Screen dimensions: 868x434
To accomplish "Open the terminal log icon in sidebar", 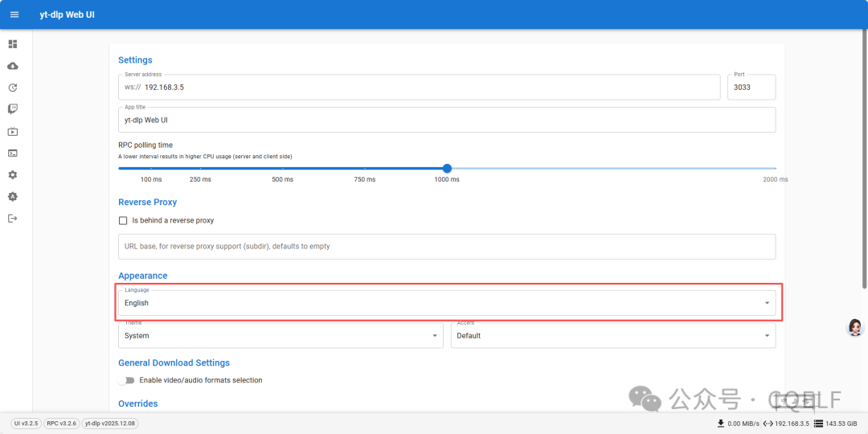I will tap(13, 153).
